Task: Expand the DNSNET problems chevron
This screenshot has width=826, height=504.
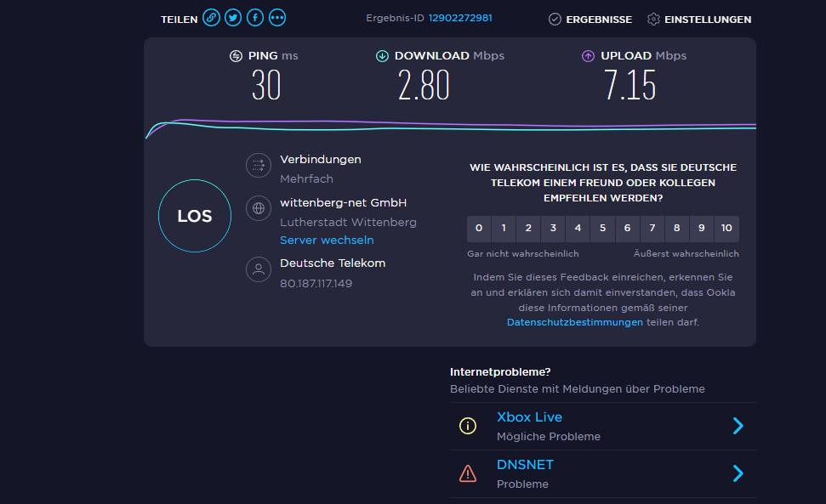Action: pos(738,473)
